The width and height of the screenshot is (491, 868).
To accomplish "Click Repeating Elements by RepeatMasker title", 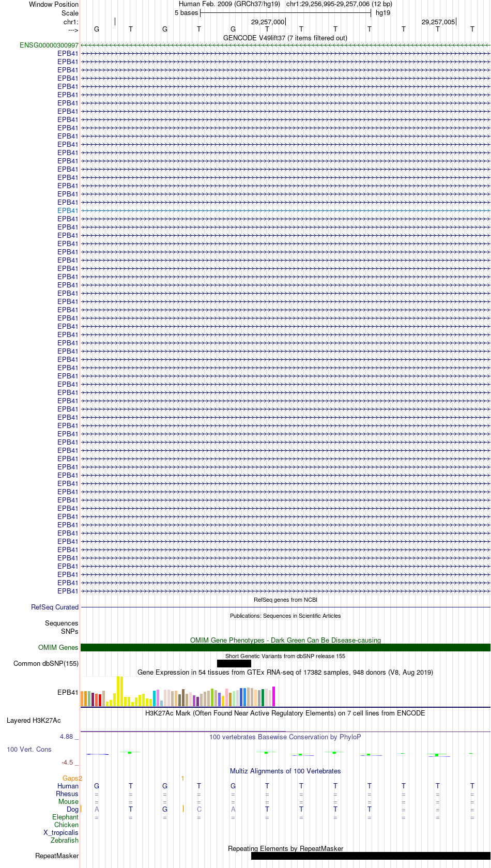I will point(285,848).
